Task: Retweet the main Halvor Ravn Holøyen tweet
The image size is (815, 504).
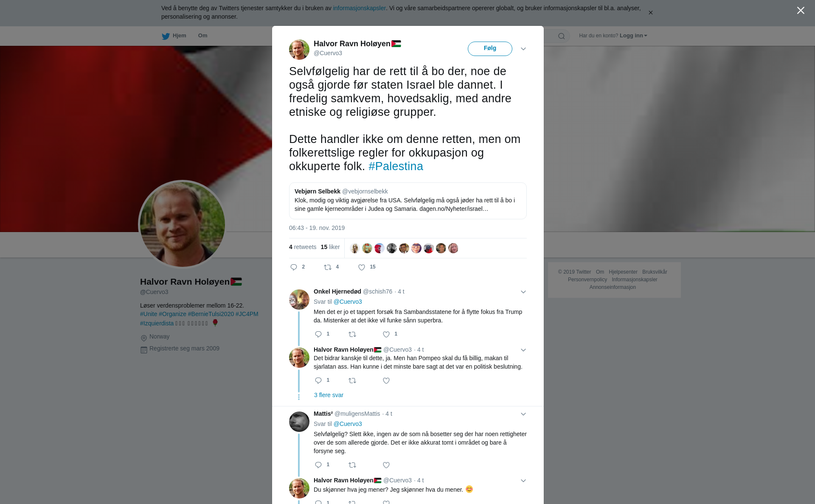Action: [327, 267]
